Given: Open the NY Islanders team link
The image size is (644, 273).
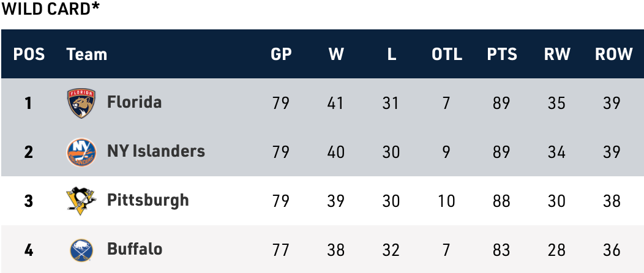Looking at the screenshot, I should (x=155, y=151).
